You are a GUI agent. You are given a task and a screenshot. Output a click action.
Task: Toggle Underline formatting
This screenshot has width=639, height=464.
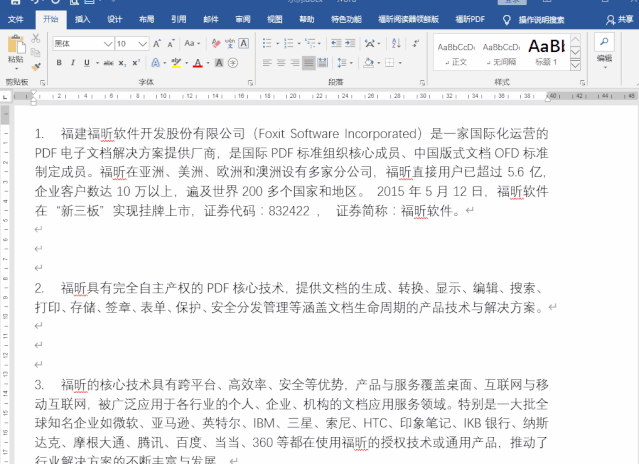[86, 63]
